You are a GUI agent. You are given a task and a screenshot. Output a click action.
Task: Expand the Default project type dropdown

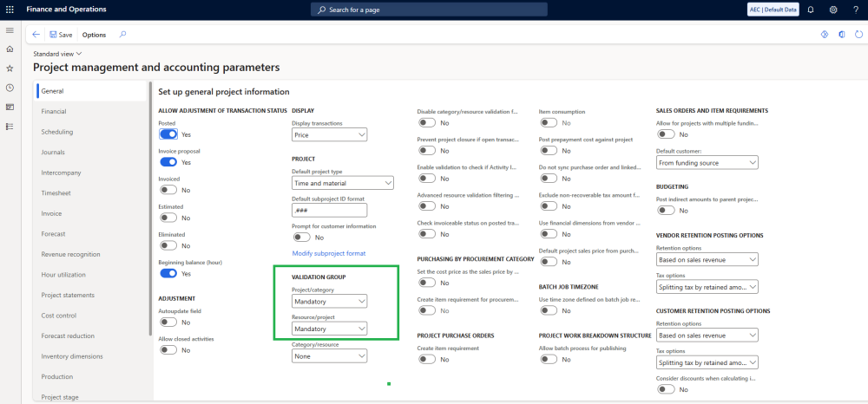(342, 183)
